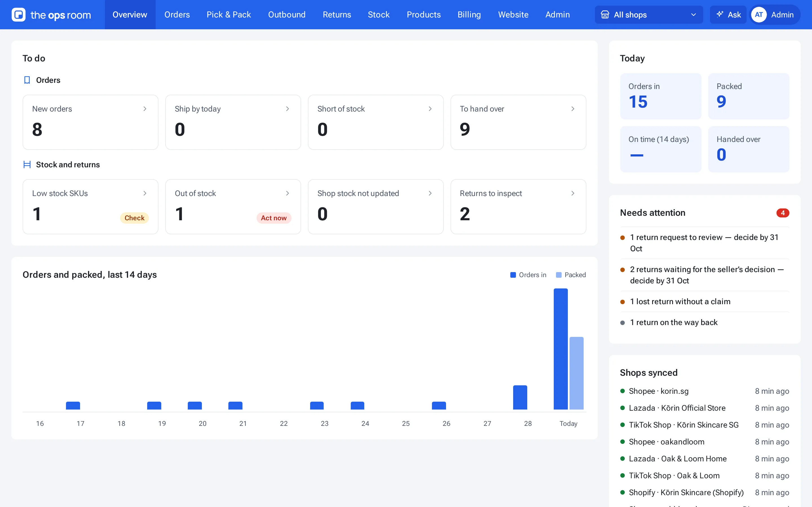Expand the All shops dropdown
This screenshot has height=507, width=812.
pos(648,15)
